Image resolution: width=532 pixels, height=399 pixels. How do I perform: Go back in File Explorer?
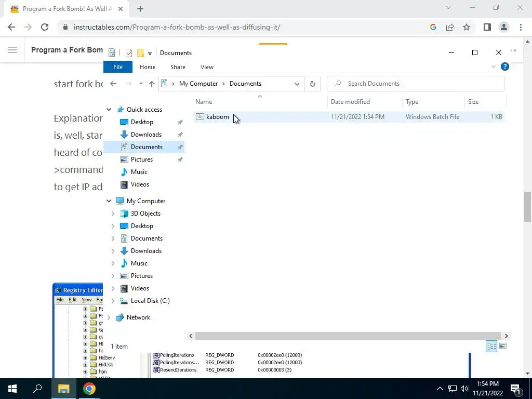pos(113,84)
